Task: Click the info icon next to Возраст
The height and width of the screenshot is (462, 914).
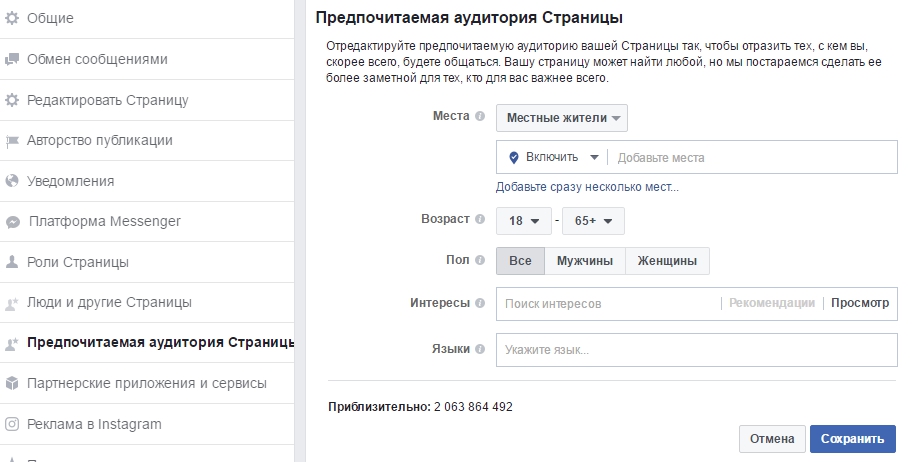Action: 480,219
